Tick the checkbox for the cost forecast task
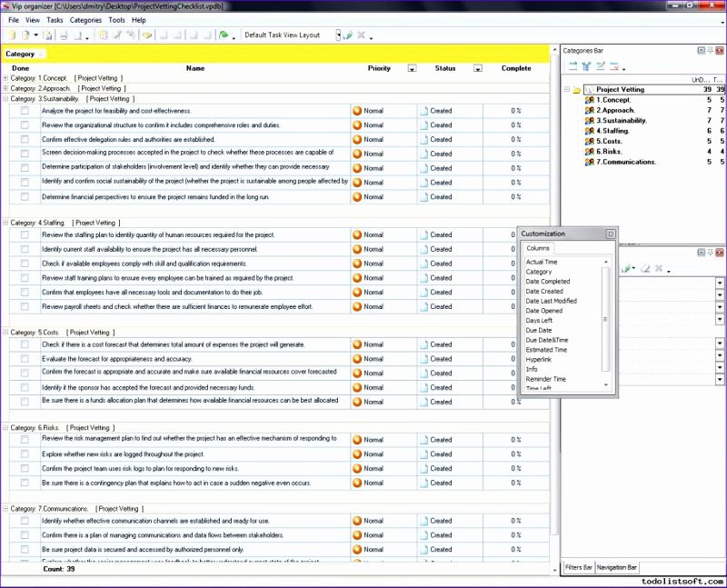 [24, 344]
